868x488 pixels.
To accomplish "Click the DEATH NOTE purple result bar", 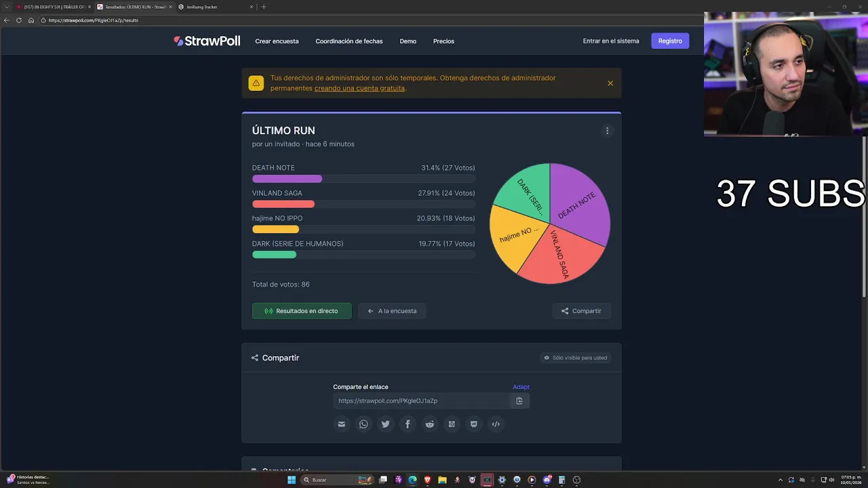I will click(287, 179).
